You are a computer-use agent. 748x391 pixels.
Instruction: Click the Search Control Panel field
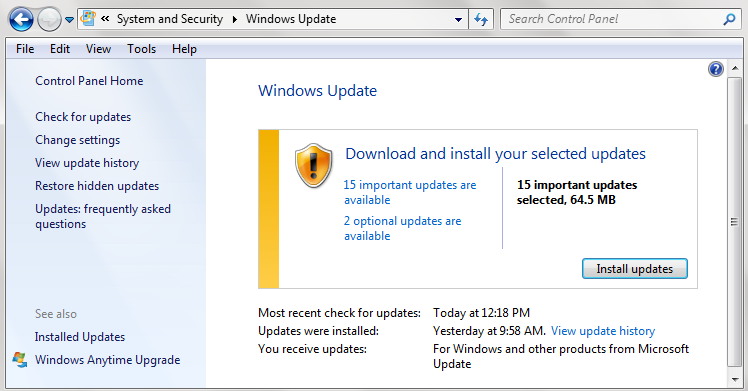point(612,19)
